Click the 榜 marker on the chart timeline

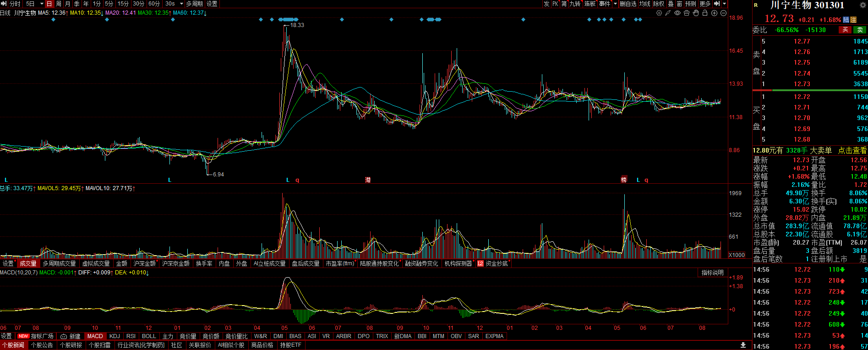point(623,180)
